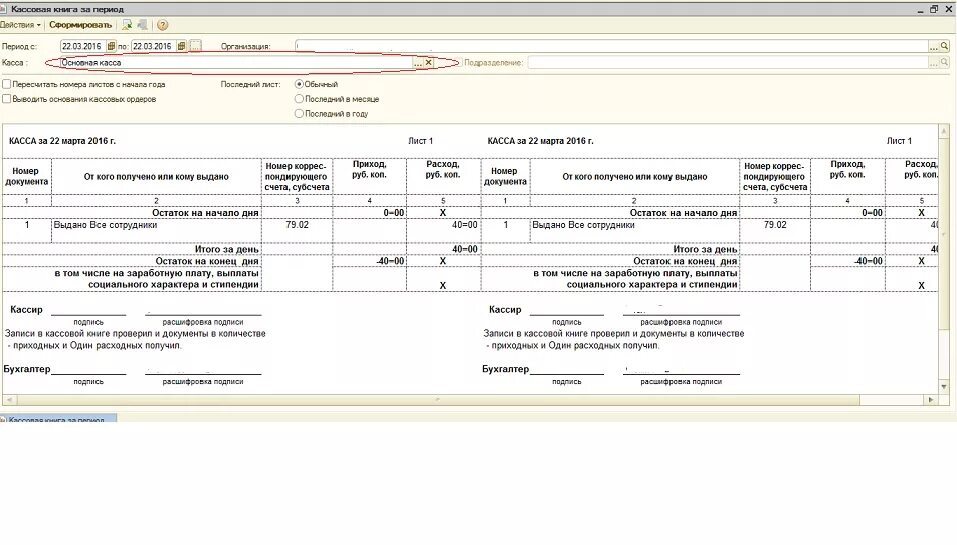957x545 pixels.
Task: Click the horizontal scrollbar thumb
Action: (438, 400)
